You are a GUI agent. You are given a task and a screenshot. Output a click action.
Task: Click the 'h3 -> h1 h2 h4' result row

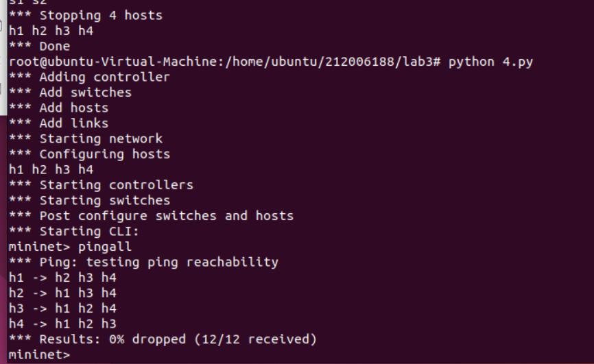(62, 308)
